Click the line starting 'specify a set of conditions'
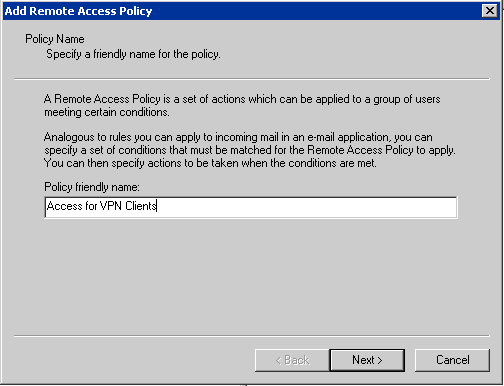504x386 pixels. [x=250, y=150]
